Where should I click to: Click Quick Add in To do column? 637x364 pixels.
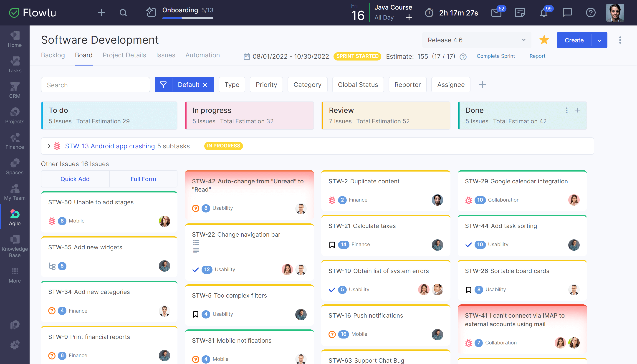pyautogui.click(x=75, y=179)
